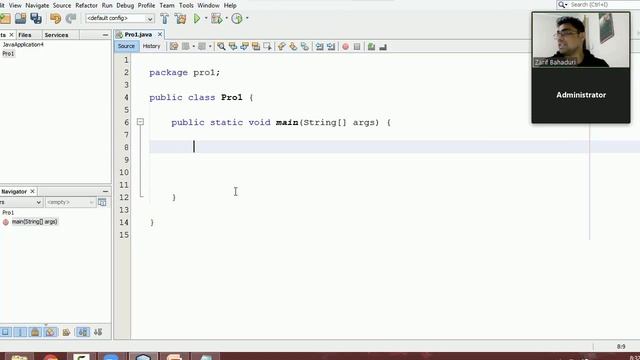
Task: Click Find Previous Occurrence icon
Action: pos(233,47)
